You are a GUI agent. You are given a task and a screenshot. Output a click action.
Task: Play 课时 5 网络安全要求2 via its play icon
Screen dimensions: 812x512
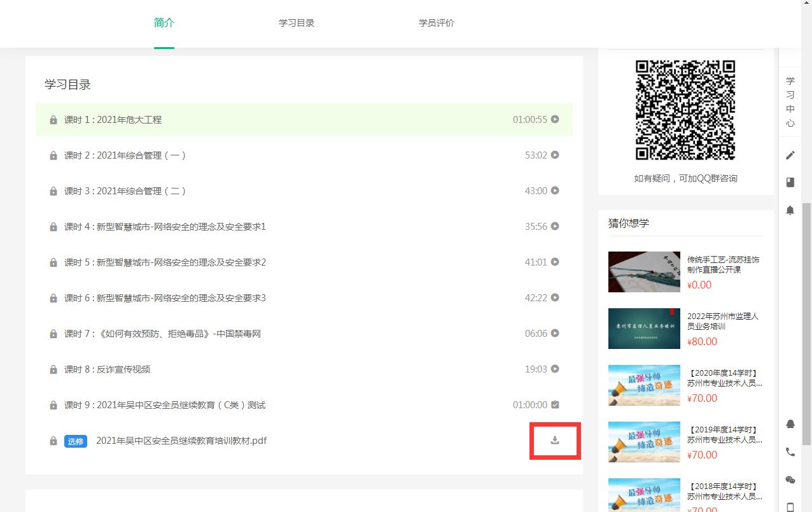pyautogui.click(x=555, y=262)
